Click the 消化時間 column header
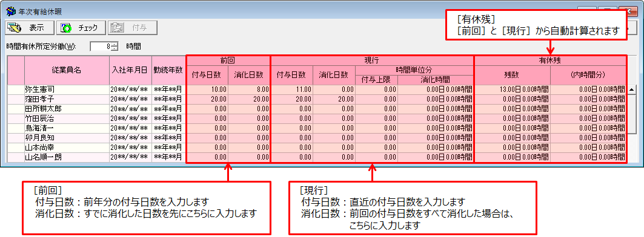Image resolution: width=644 pixels, height=237 pixels. coord(436,80)
